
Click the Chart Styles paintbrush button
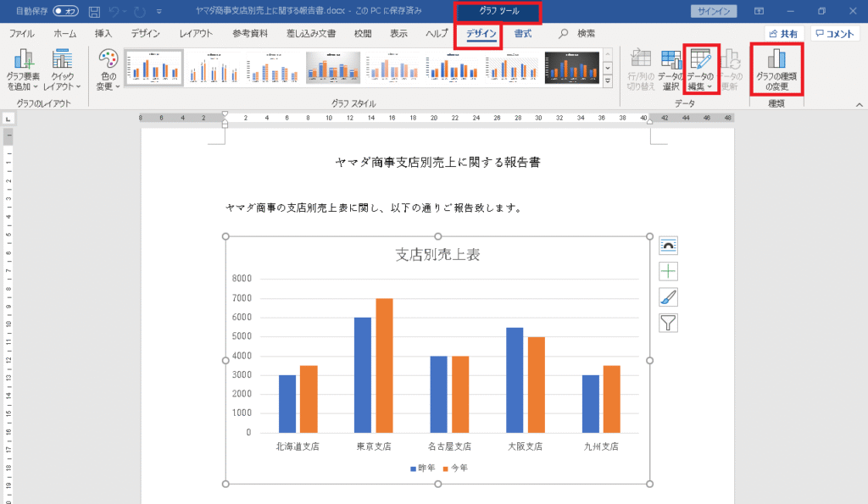click(x=668, y=297)
